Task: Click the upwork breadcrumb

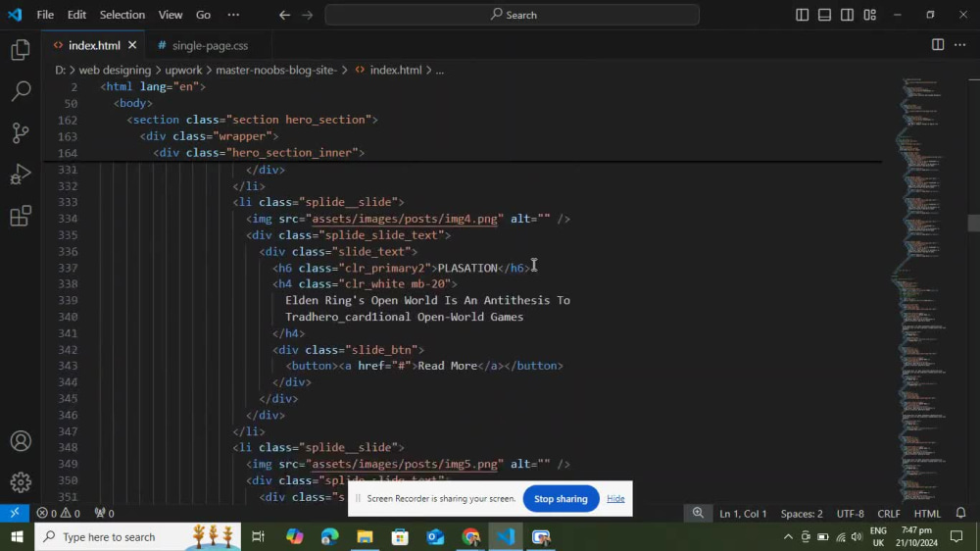Action: (x=183, y=70)
